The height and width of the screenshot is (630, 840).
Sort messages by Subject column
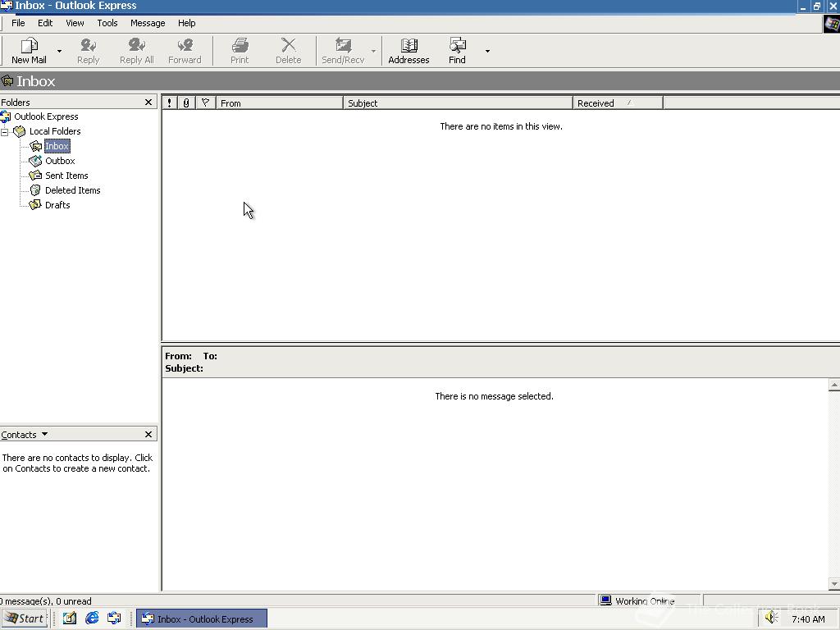click(x=458, y=103)
